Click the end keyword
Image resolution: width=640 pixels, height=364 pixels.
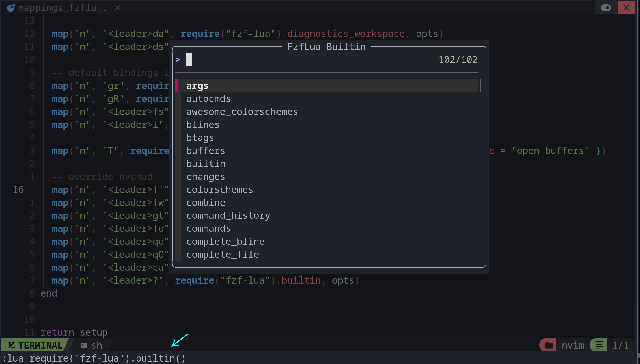49,293
